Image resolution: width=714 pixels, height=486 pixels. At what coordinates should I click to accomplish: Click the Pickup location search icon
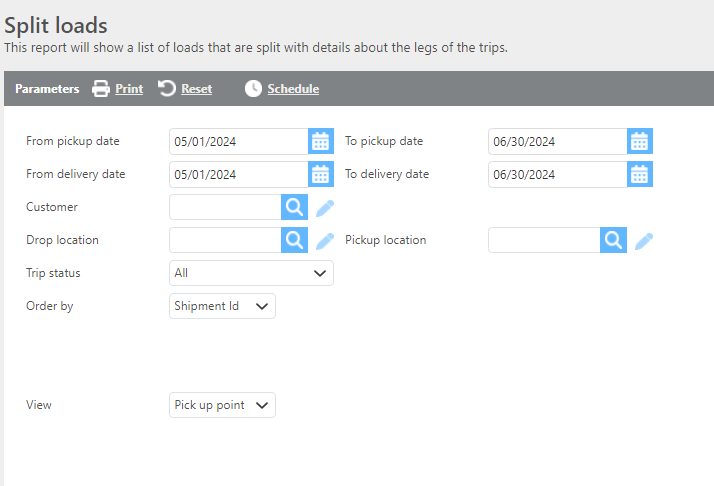coord(613,240)
